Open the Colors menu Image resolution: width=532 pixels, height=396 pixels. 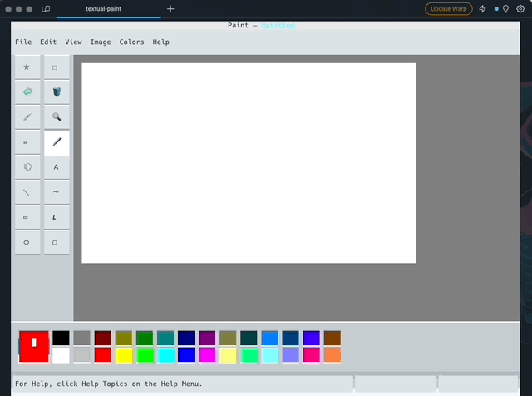[131, 42]
